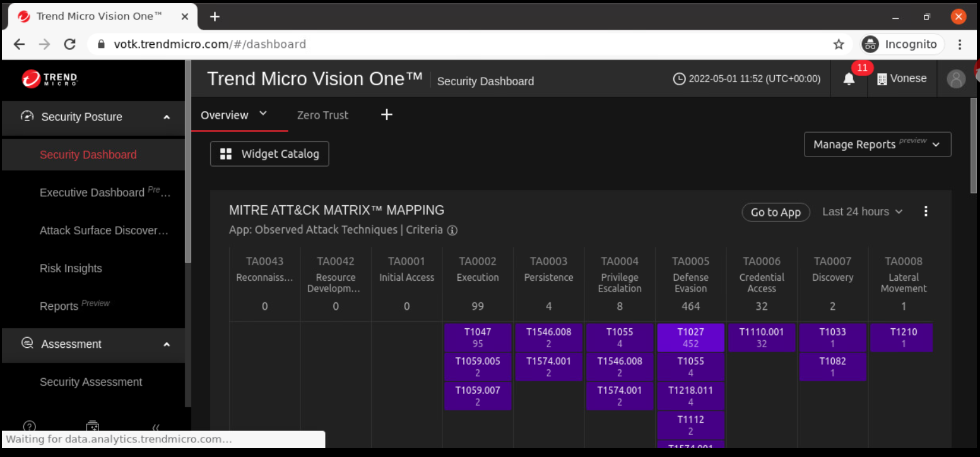980x457 pixels.
Task: Open the notifications bell icon
Action: tap(849, 79)
